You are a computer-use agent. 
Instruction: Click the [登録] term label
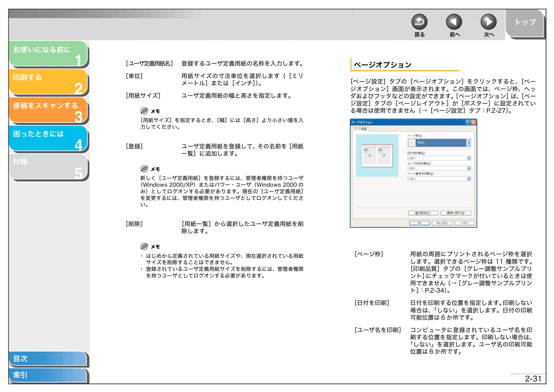click(134, 146)
